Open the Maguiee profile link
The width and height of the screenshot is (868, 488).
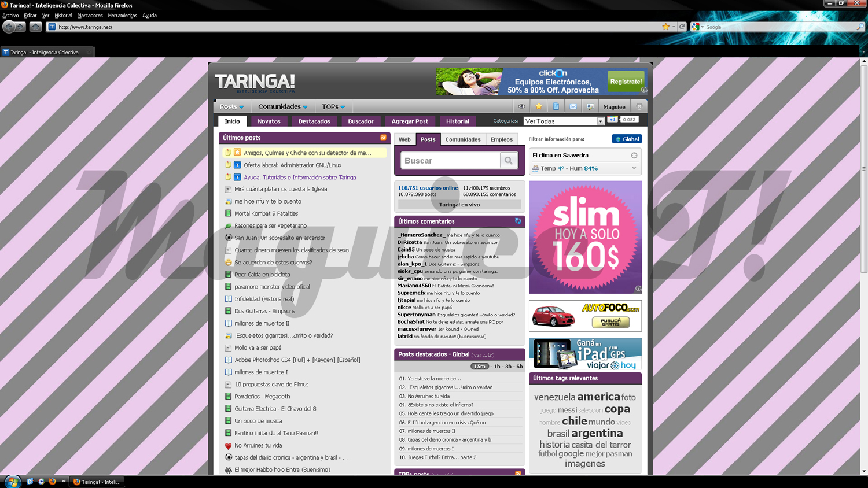[x=614, y=106]
